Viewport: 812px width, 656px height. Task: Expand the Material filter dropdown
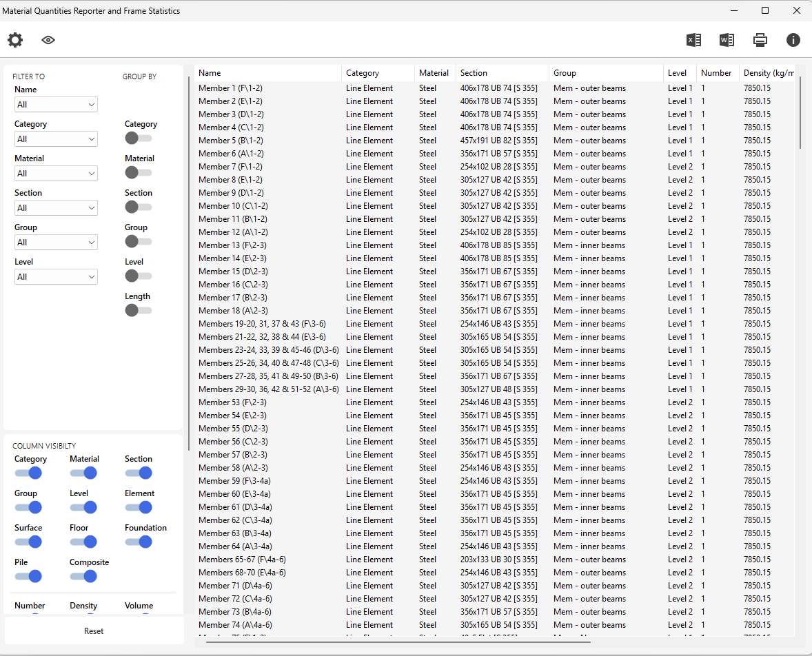pyautogui.click(x=56, y=174)
